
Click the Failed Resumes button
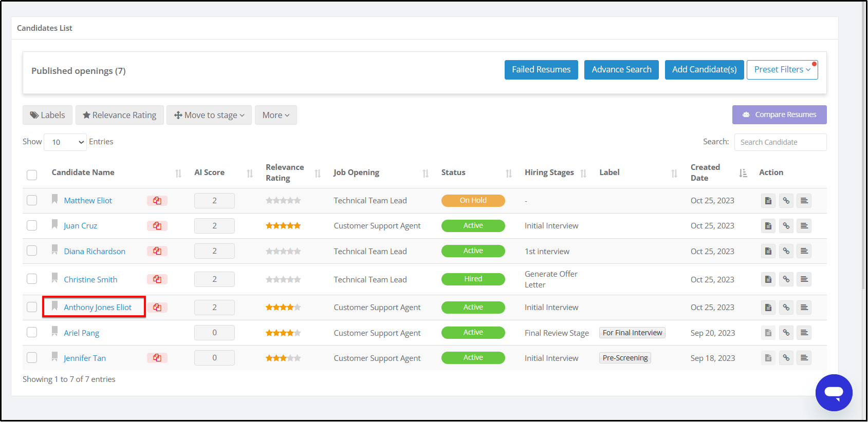point(541,70)
